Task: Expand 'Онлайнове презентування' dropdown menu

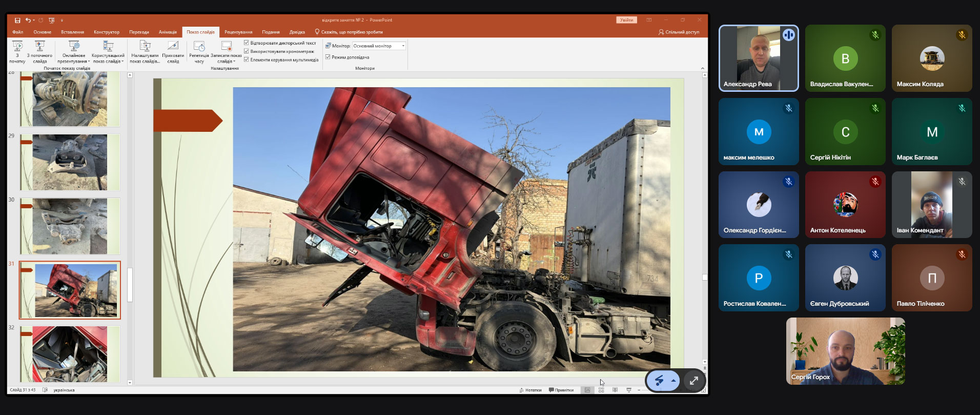Action: [74, 62]
